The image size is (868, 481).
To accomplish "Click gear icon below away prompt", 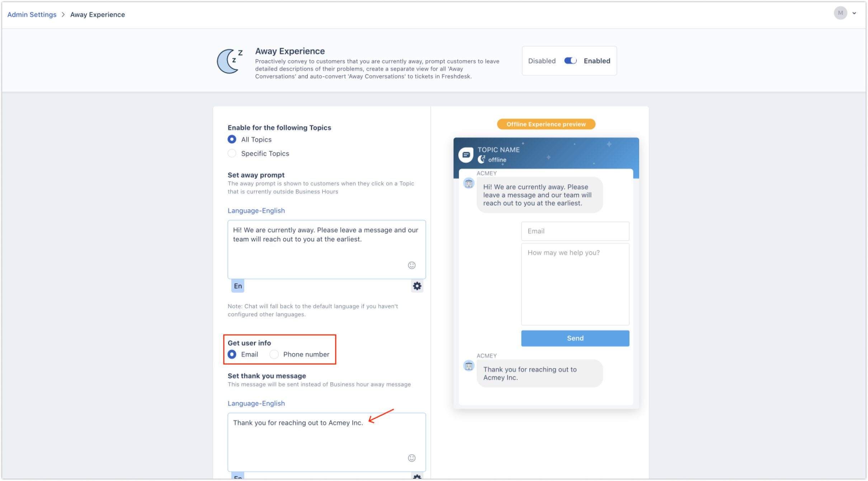I will 417,286.
